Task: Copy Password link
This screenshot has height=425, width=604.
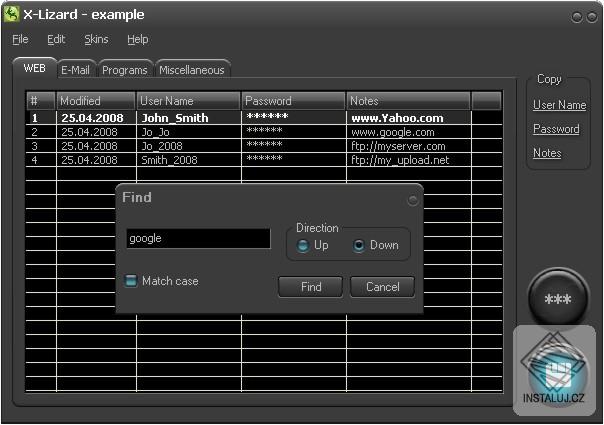Action: [x=556, y=129]
